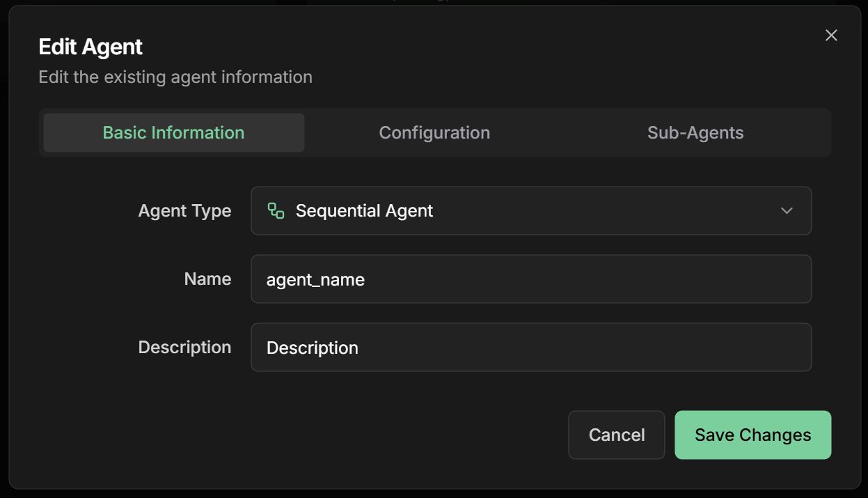Switch to the Configuration tab

[x=434, y=132]
